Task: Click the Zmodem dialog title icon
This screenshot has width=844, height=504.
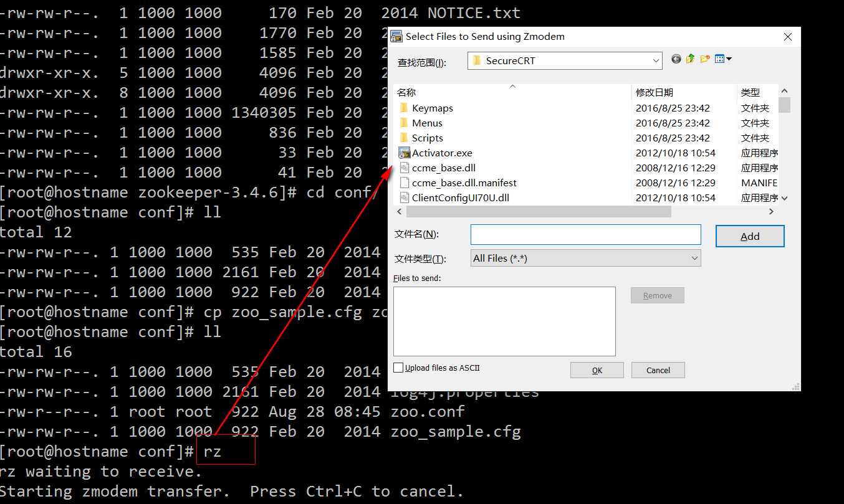Action: click(396, 37)
